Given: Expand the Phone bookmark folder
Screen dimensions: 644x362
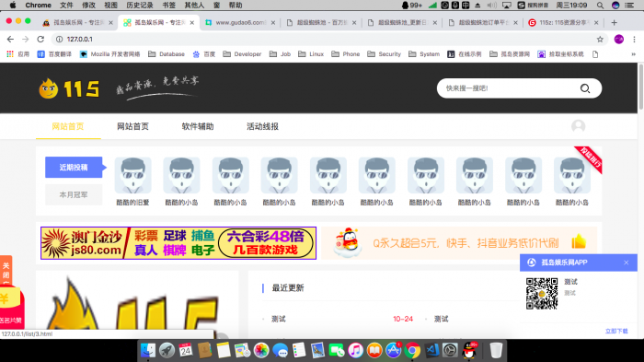Looking at the screenshot, I should (x=345, y=54).
